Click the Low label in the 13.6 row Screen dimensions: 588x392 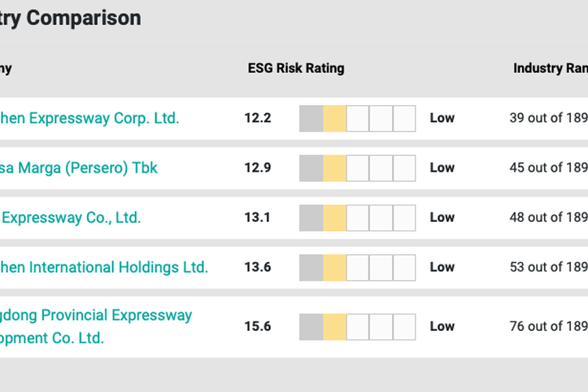click(442, 267)
